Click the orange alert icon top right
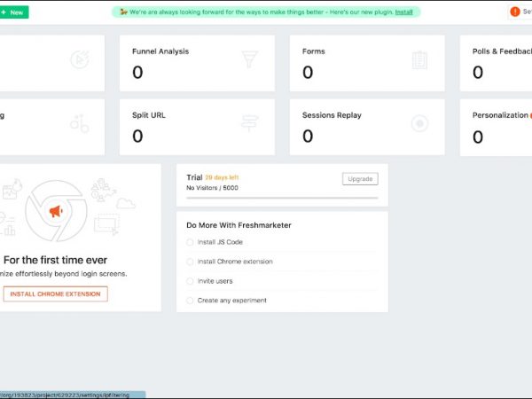The height and width of the screenshot is (399, 532). [515, 12]
